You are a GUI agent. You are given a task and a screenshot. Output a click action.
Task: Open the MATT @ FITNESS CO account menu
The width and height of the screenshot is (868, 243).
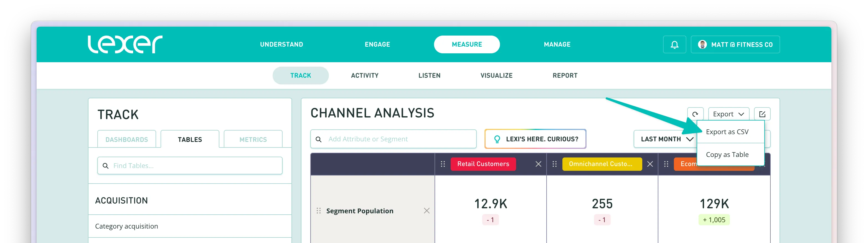[x=735, y=44]
